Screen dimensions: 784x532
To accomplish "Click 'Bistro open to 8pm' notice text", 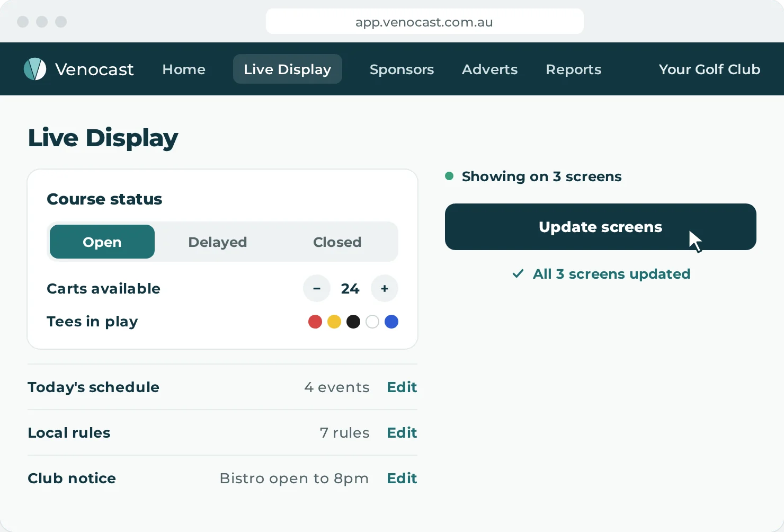I will point(294,478).
